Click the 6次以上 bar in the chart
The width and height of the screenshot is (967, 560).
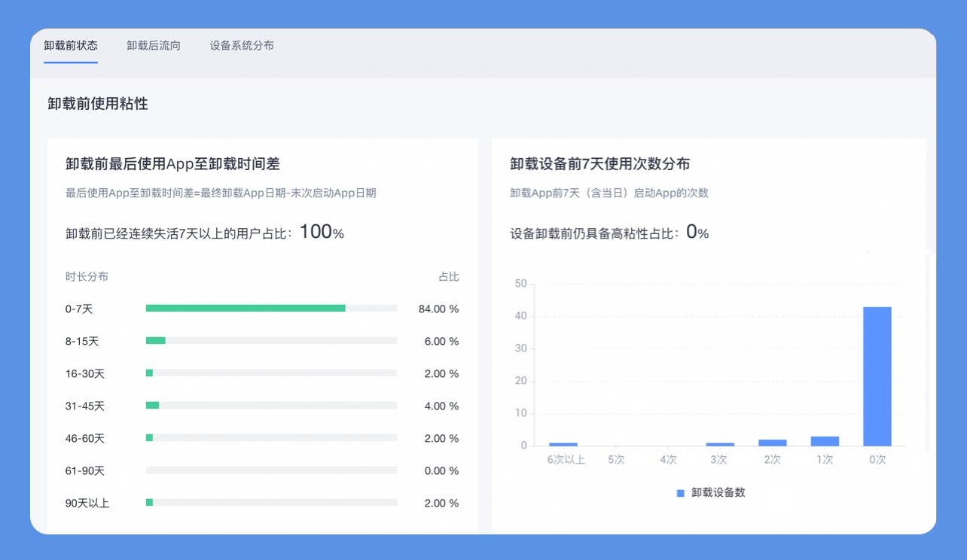(563, 444)
